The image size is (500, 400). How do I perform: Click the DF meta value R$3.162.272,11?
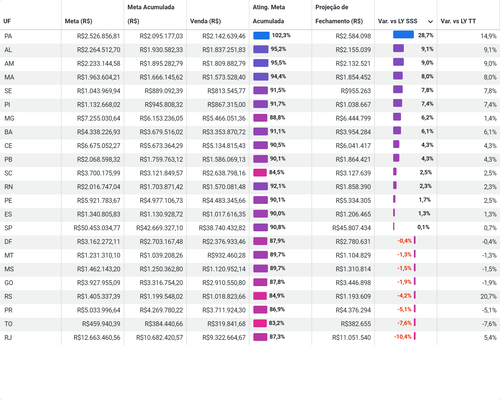pyautogui.click(x=98, y=242)
